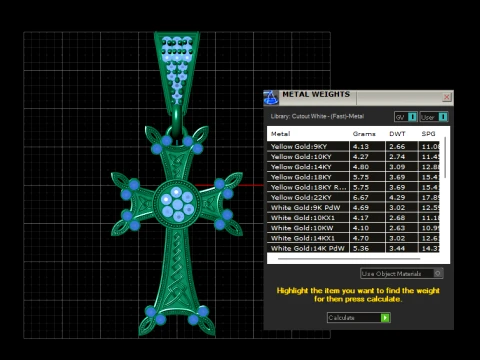Click the Use Object Materials option
This screenshot has height=360, width=480.
click(x=402, y=274)
